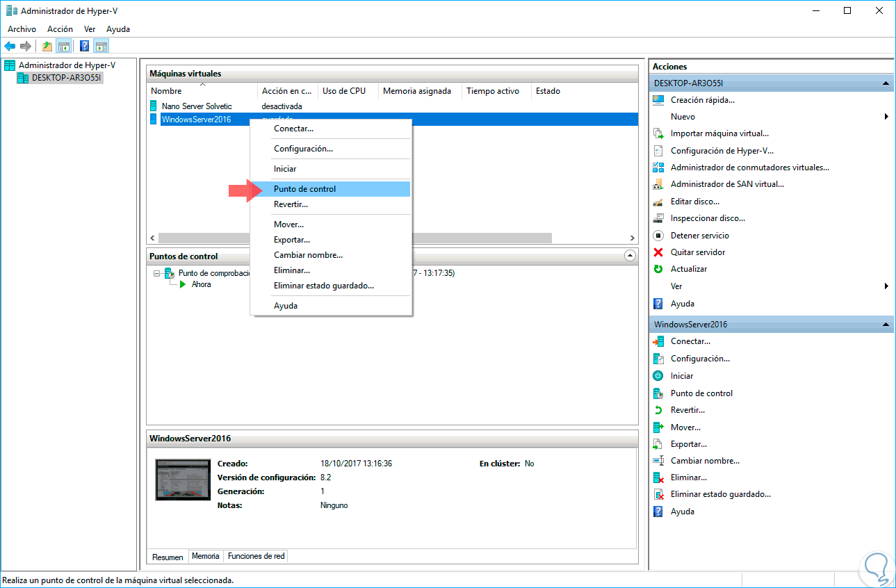The width and height of the screenshot is (896, 588).
Task: Collapse the Puntos de control panel
Action: point(630,256)
